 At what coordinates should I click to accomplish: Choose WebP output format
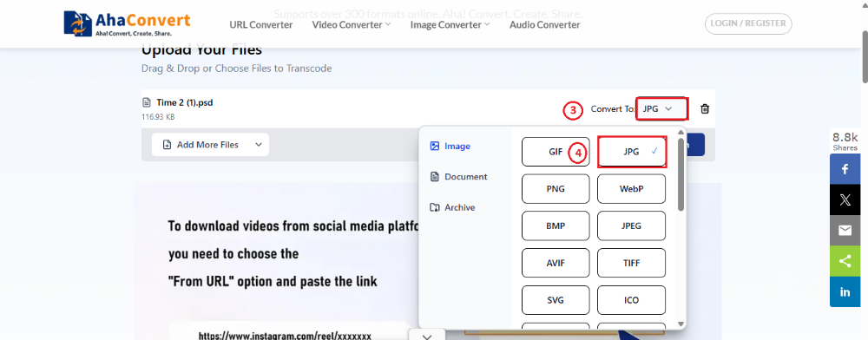(632, 188)
